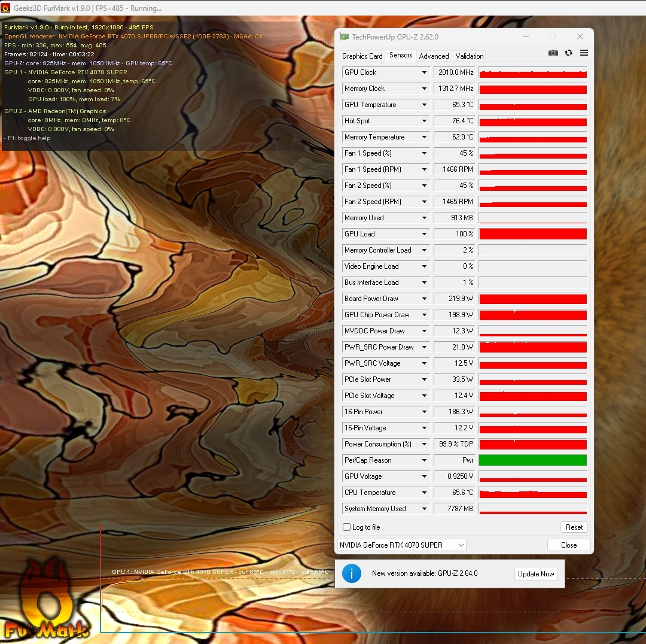Expand the GPU Voltage dropdown arrow
Screen dimensions: 646x644
[424, 476]
